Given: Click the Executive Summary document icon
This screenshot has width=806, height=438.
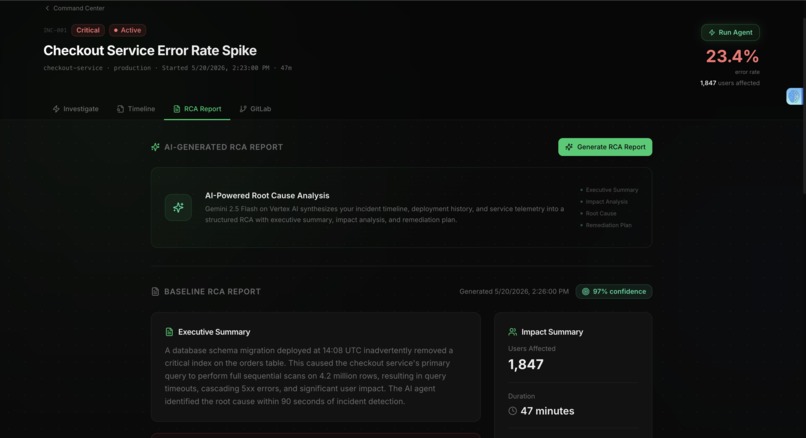Looking at the screenshot, I should coord(169,332).
